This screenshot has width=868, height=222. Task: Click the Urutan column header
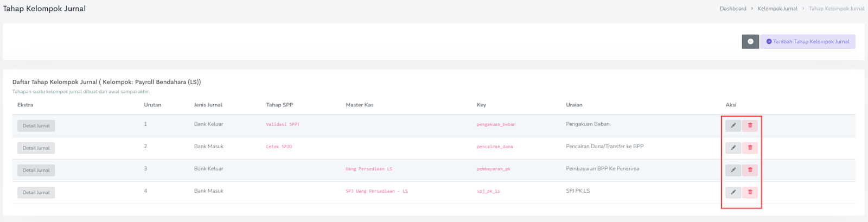152,105
